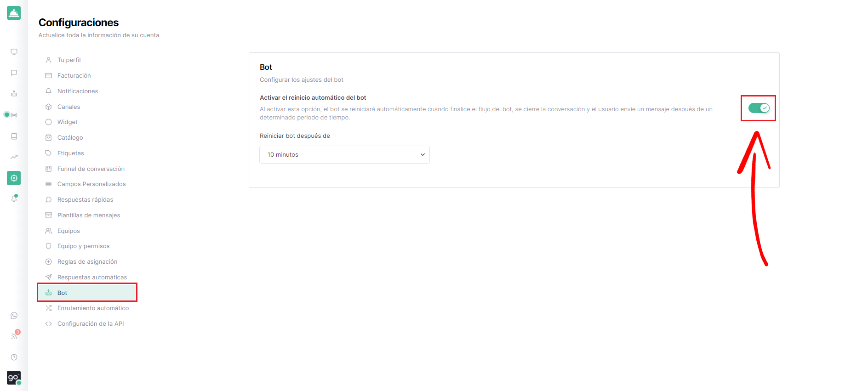Viewport: 868px width, 391px height.
Task: Click the app logo at sidebar top
Action: coord(14,13)
